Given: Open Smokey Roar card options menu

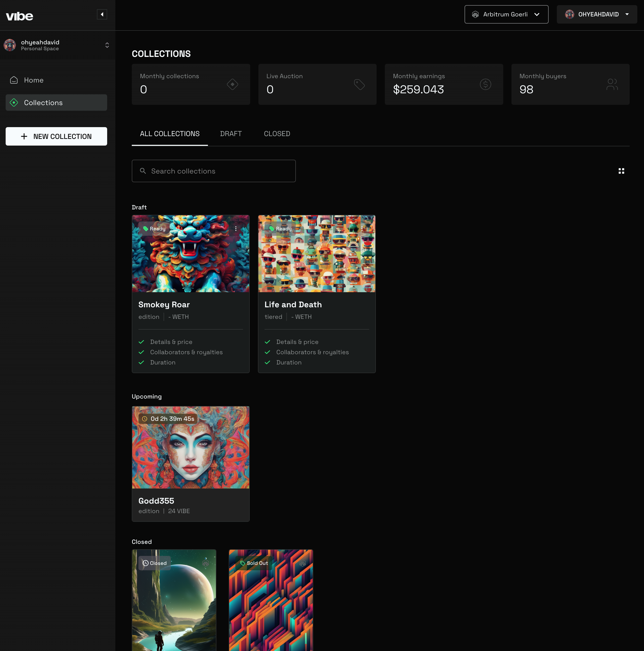Looking at the screenshot, I should click(x=236, y=229).
